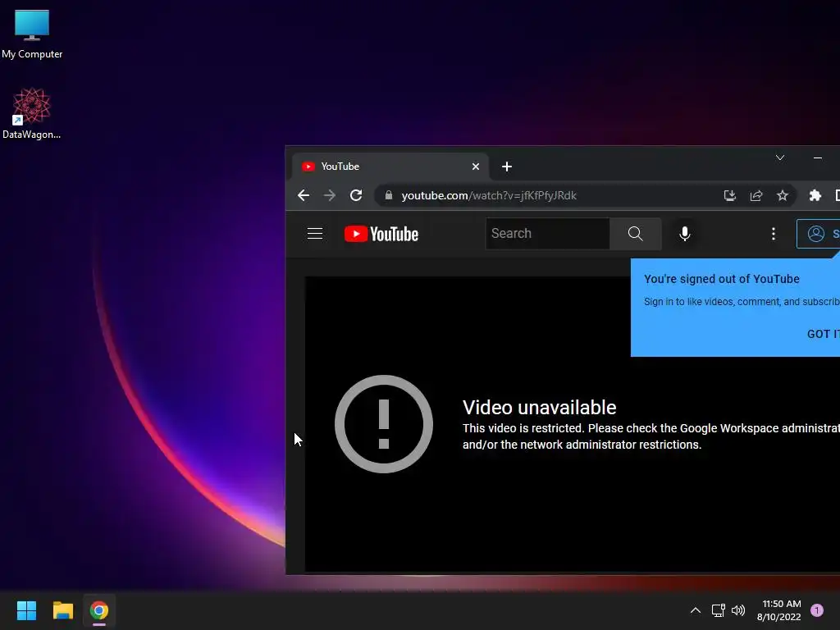Click the 'Video unavailable' heading

tap(540, 408)
